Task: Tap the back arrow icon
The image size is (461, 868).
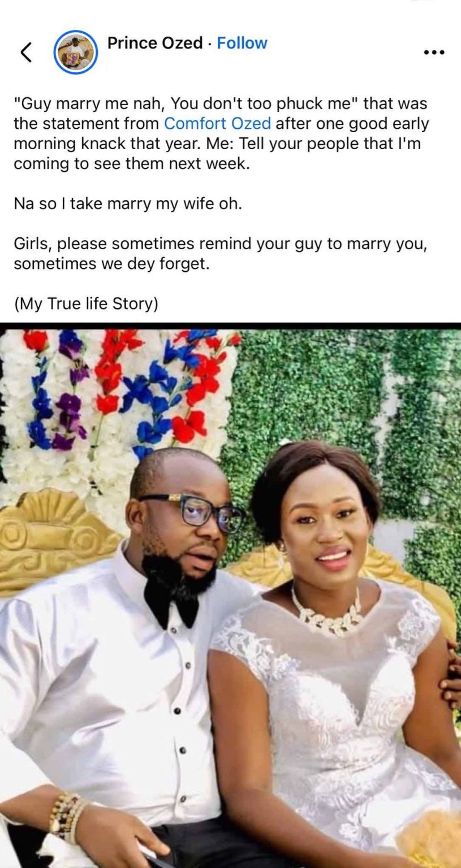Action: click(25, 52)
